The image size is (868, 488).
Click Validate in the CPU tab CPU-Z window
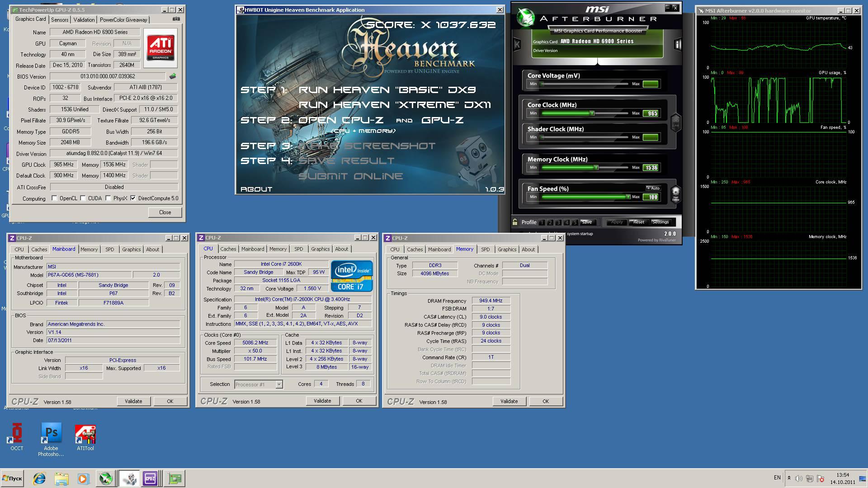pyautogui.click(x=322, y=401)
